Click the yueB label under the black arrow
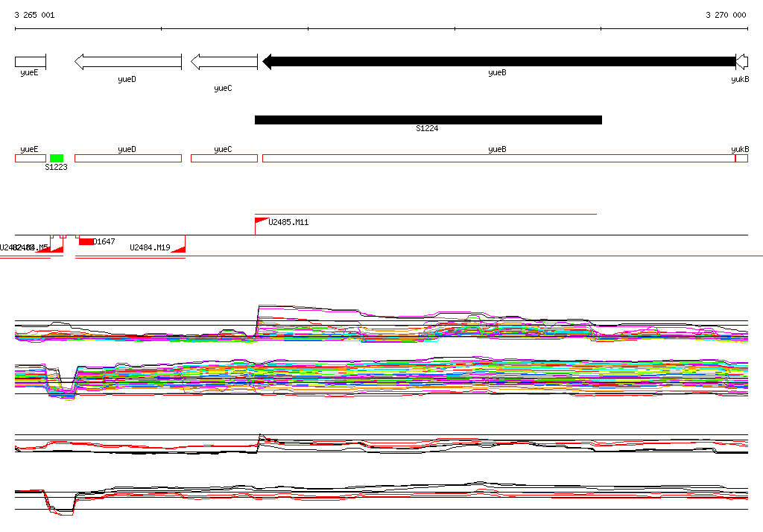Viewport: 763px width, 532px height. 497,73
